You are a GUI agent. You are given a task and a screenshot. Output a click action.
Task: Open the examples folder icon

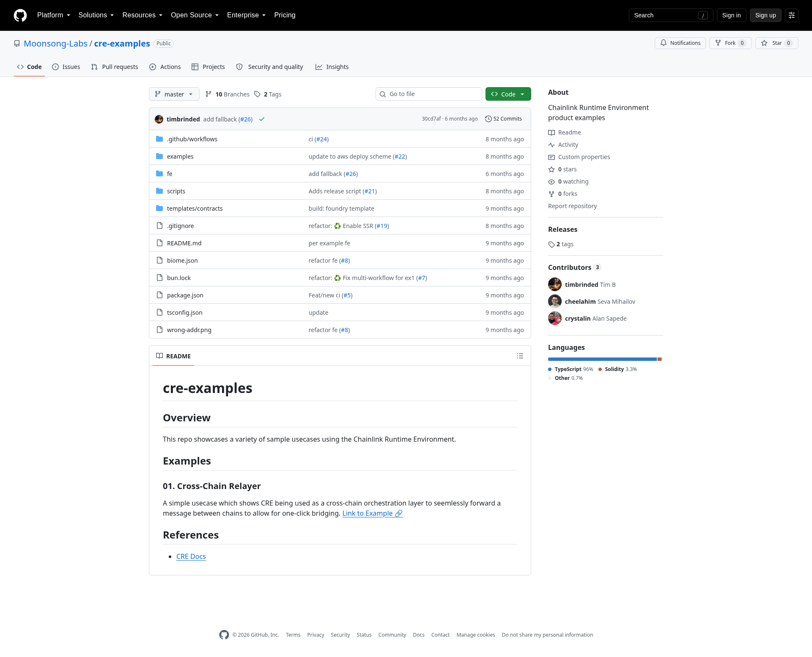(x=159, y=157)
